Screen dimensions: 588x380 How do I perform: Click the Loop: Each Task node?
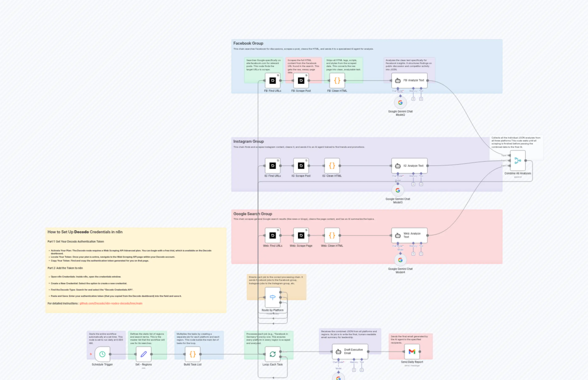[x=272, y=354]
